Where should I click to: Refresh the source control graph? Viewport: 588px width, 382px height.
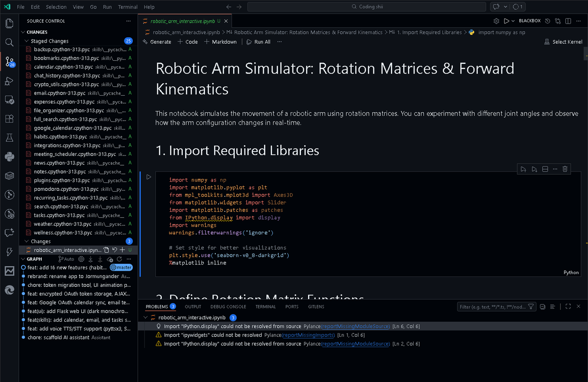pyautogui.click(x=119, y=259)
